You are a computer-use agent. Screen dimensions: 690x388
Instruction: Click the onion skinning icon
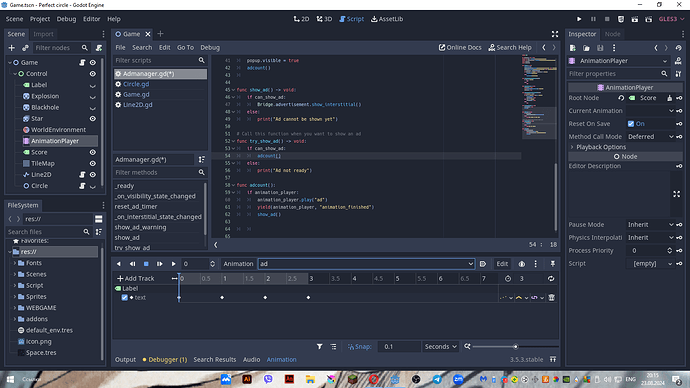pyautogui.click(x=521, y=264)
